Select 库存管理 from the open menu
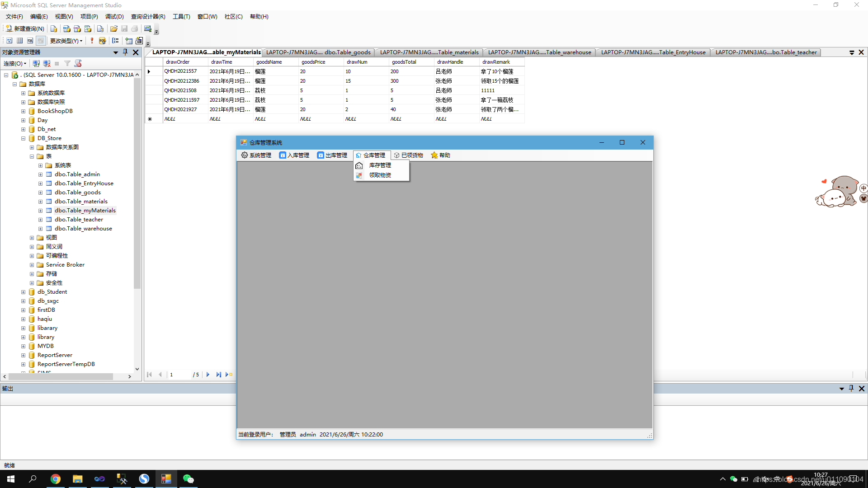Viewport: 868px width, 488px height. click(x=380, y=165)
